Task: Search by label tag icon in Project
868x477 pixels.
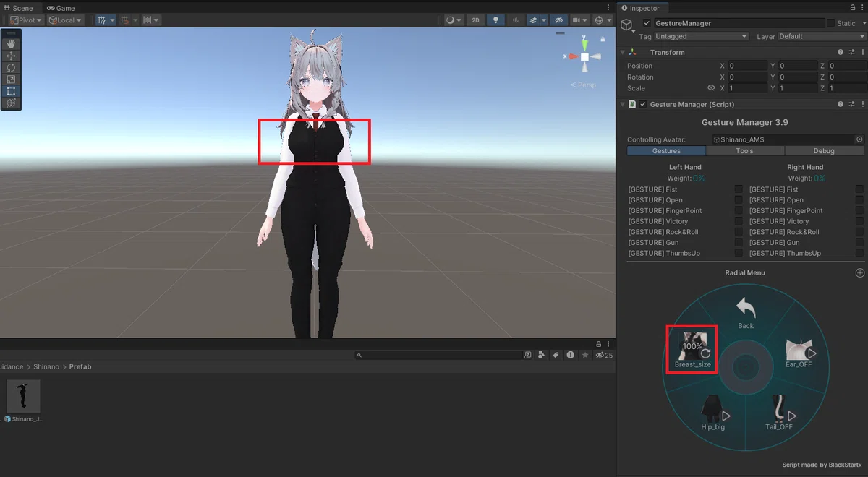Action: 556,356
